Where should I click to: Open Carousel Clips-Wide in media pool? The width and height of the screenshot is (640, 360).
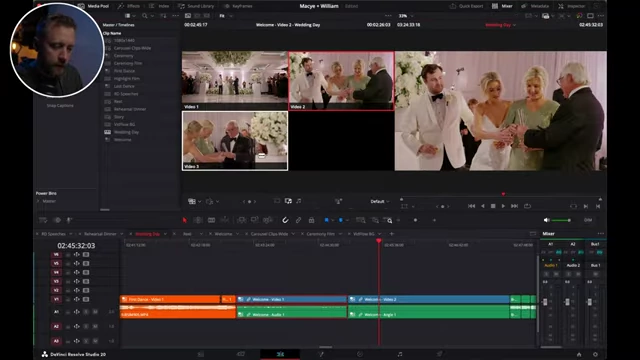(x=132, y=48)
